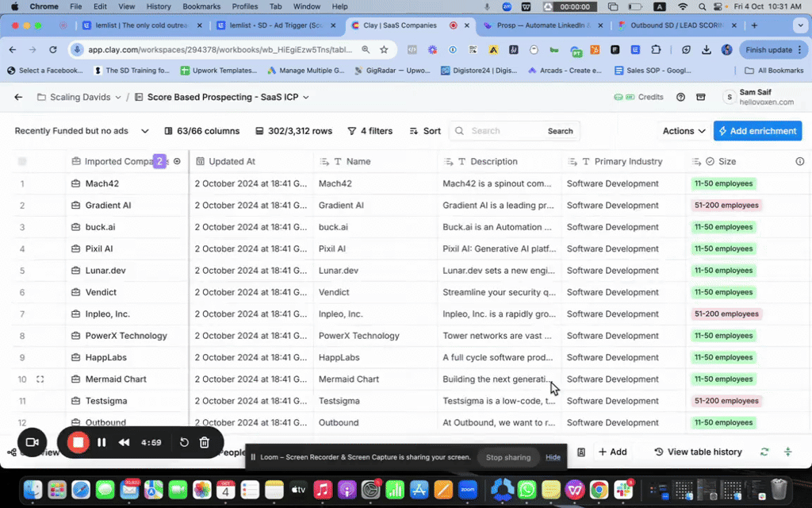The width and height of the screenshot is (812, 508).
Task: Expand the Actions dropdown
Action: (x=684, y=131)
